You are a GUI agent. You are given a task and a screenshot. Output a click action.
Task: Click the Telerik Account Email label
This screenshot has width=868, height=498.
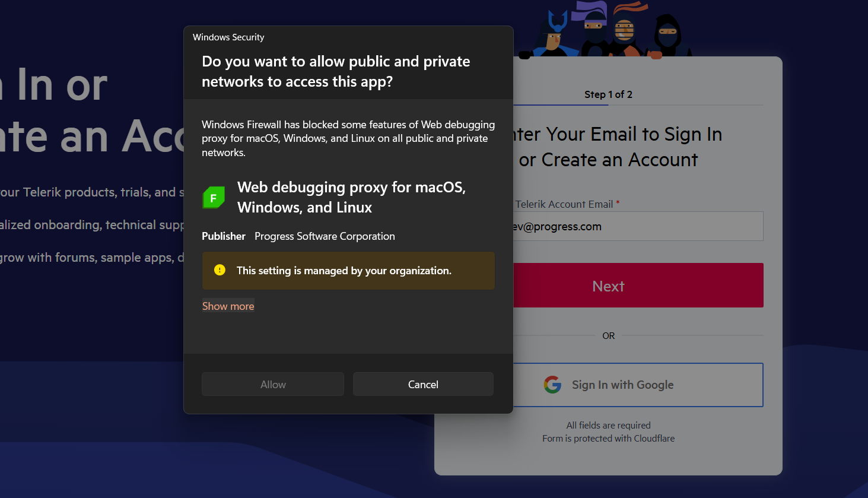tap(564, 204)
